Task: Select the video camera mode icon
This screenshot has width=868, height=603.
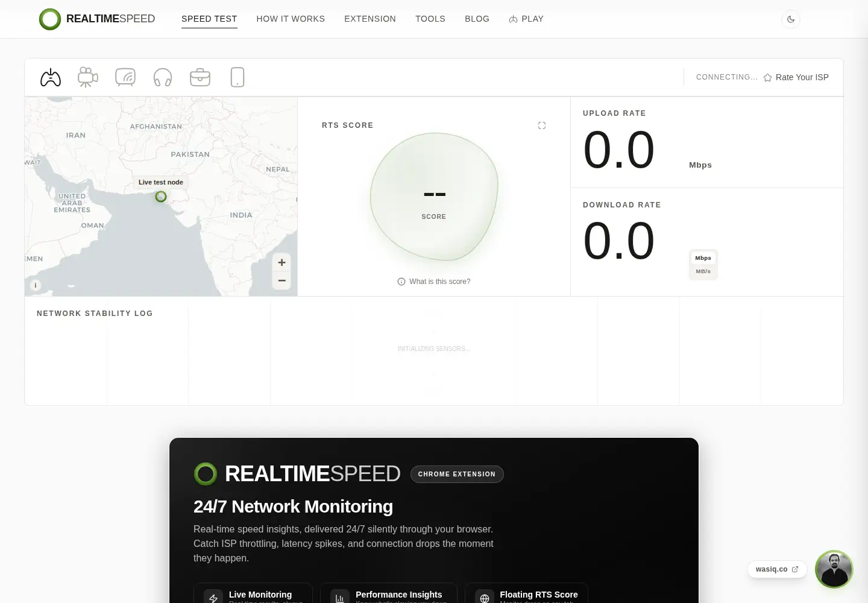Action: coord(88,77)
